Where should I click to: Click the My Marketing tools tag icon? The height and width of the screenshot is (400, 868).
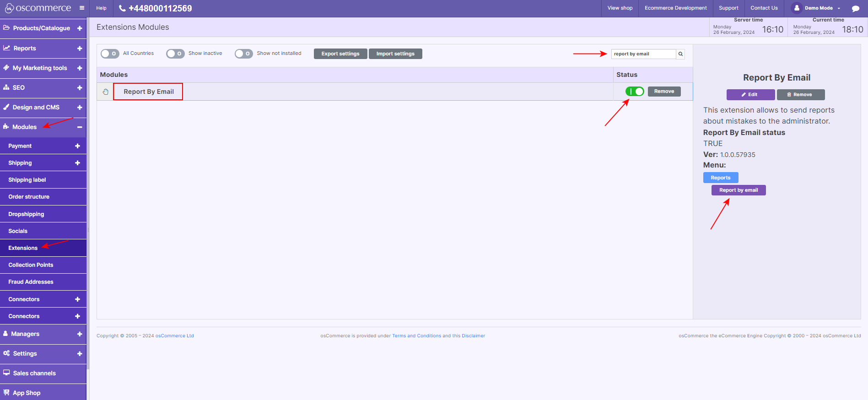(6, 67)
